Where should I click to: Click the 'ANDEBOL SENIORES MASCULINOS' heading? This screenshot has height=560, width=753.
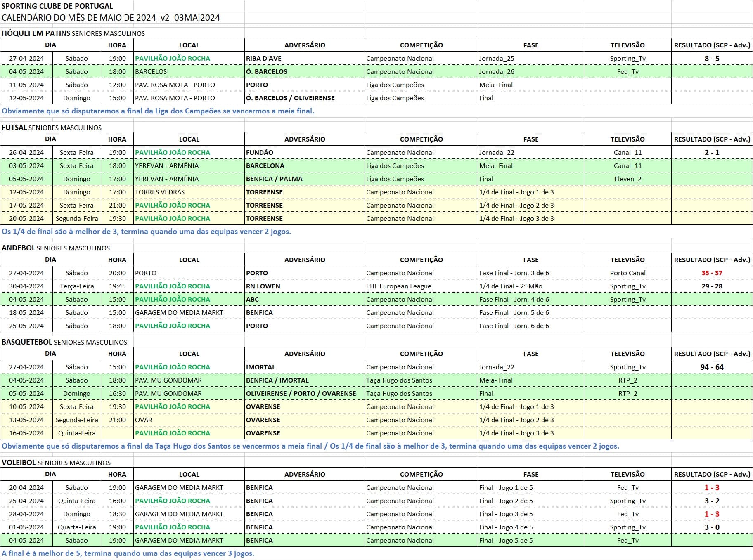[56, 248]
